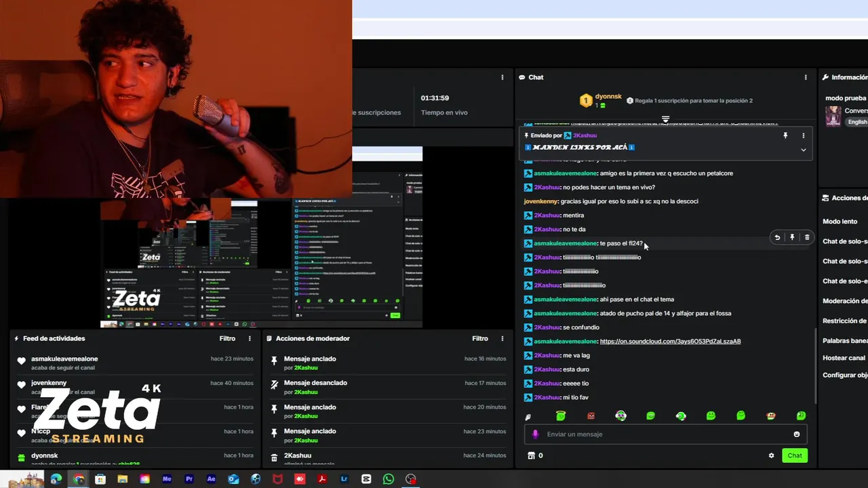
Task: Open Microsoft Edge from taskbar
Action: (x=56, y=479)
